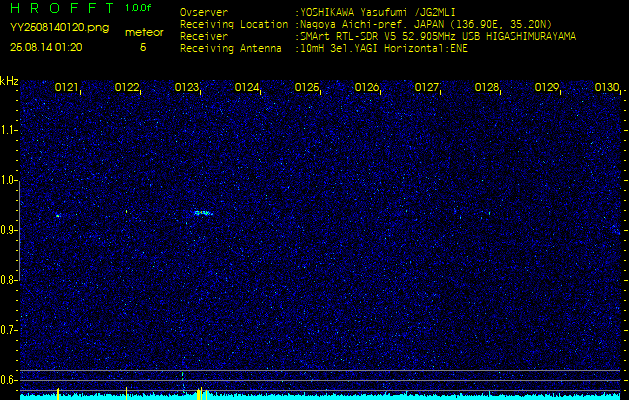The width and height of the screenshot is (629, 400).
Task: Click the 0127 time marker
Action: point(426,87)
